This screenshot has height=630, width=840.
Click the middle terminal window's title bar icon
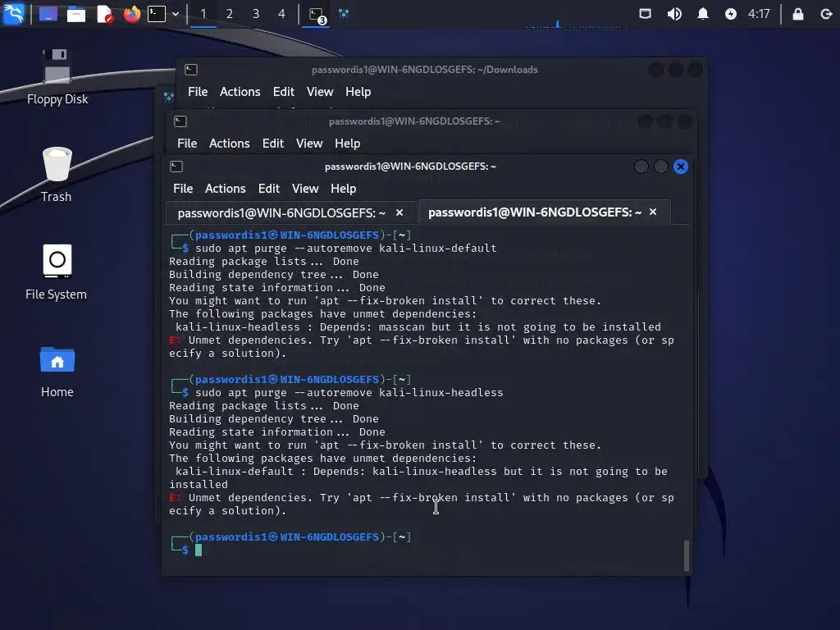coord(180,121)
